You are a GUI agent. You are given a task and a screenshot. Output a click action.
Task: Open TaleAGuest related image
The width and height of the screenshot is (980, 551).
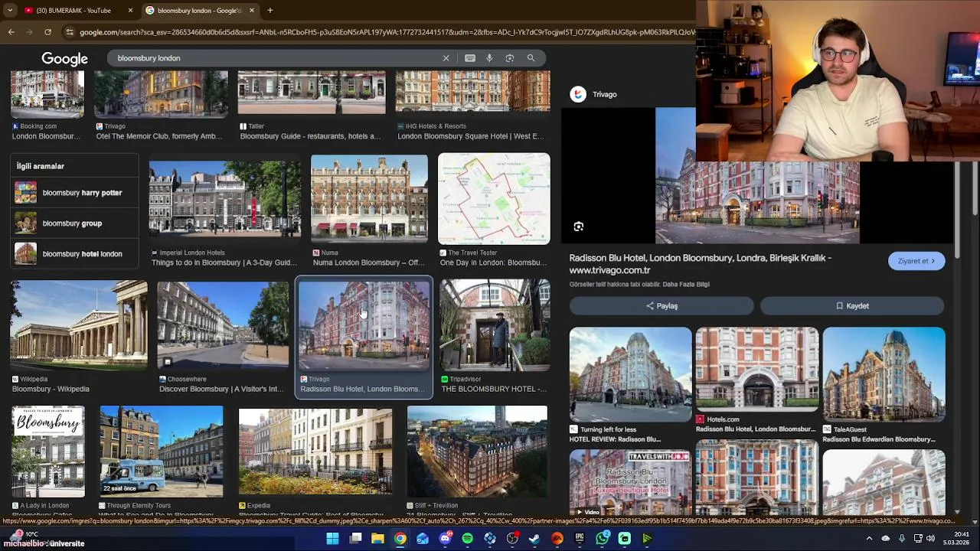(884, 374)
